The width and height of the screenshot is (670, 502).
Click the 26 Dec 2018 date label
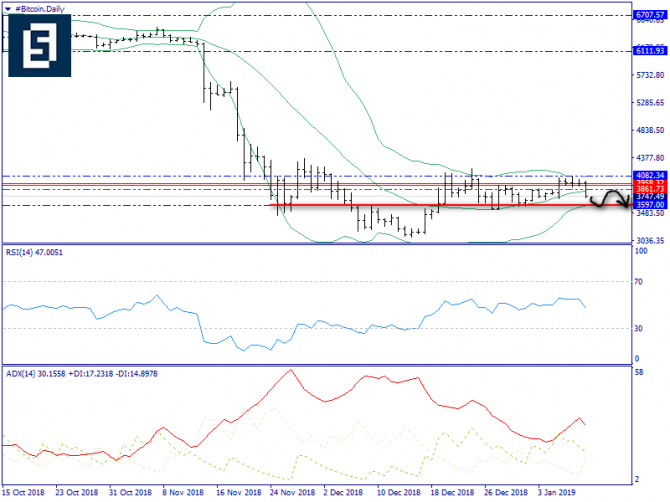tap(506, 493)
